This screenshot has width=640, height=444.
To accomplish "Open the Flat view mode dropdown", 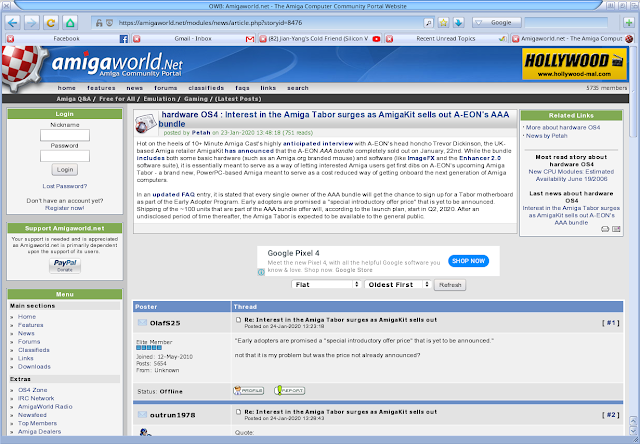I will (326, 284).
